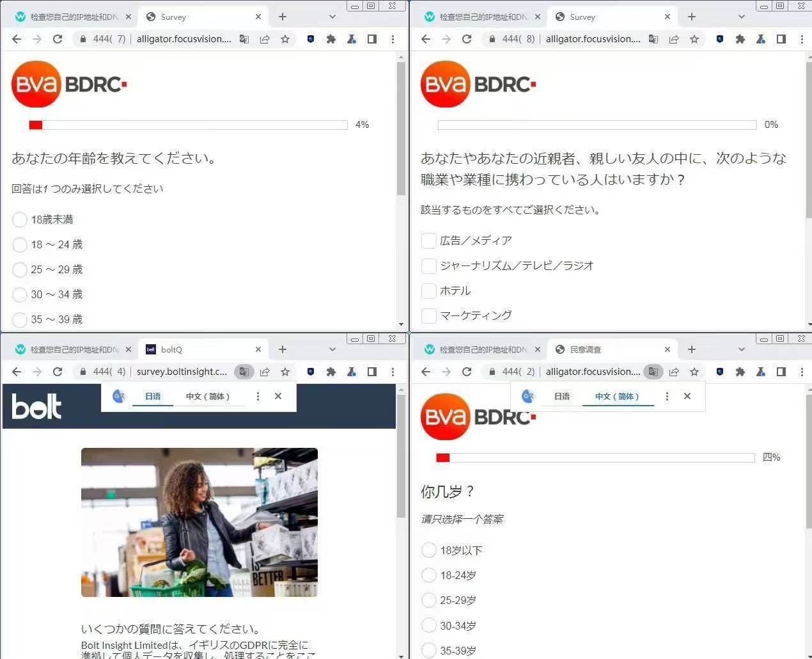Choose 日语 in 444(2) translate popup
This screenshot has height=659, width=812.
562,396
